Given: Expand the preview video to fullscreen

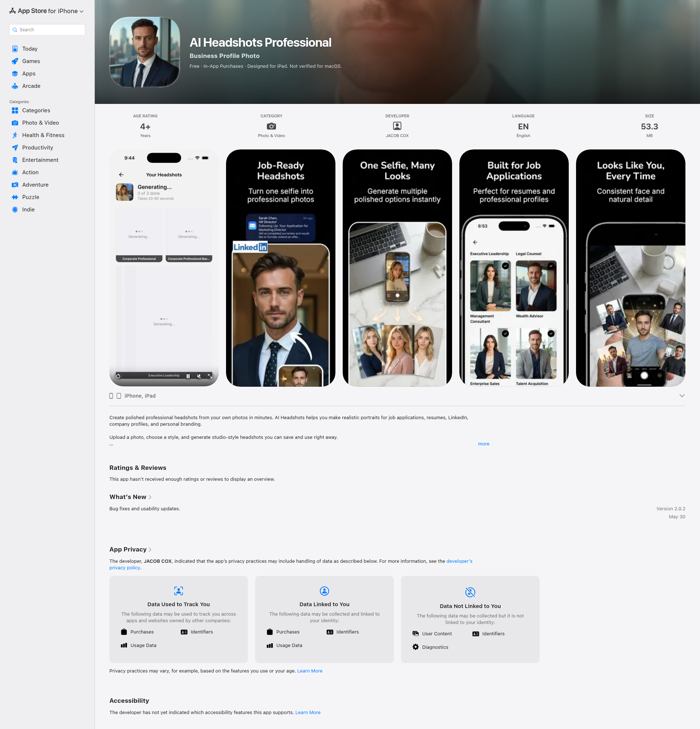Looking at the screenshot, I should [x=210, y=376].
